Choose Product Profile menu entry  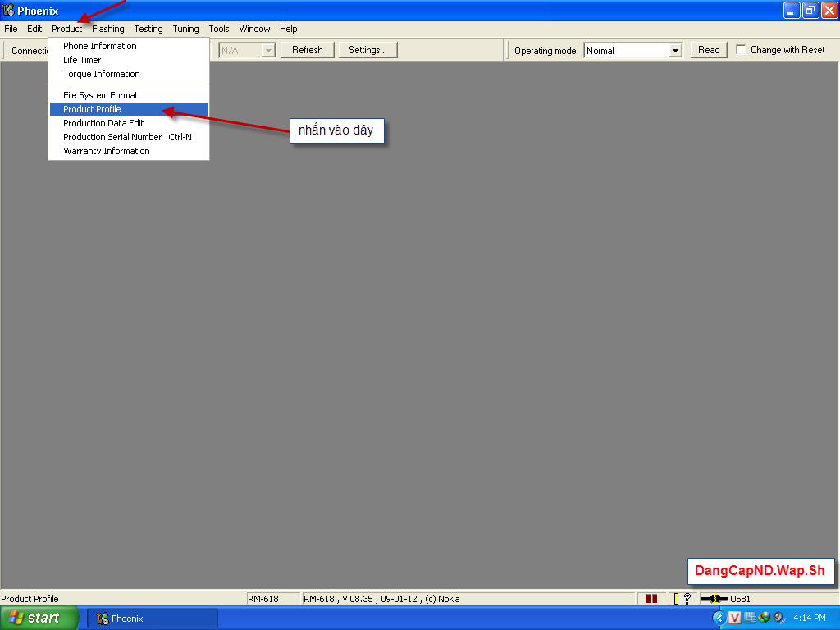coord(129,109)
